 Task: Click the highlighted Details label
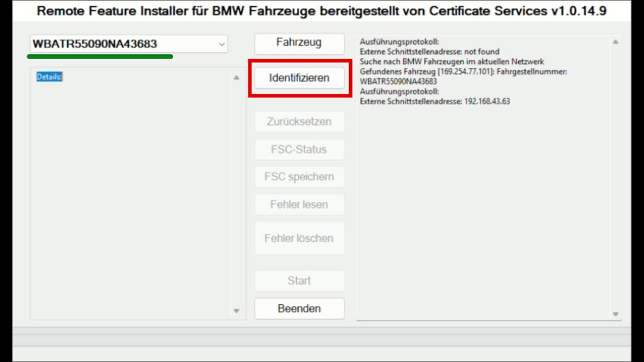click(49, 77)
